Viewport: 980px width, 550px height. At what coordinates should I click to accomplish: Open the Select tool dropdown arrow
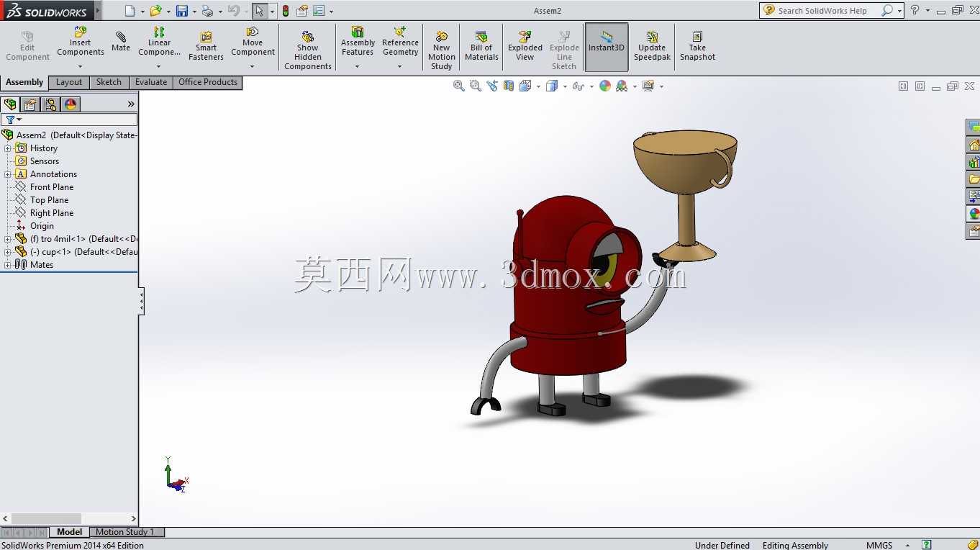[x=272, y=12]
